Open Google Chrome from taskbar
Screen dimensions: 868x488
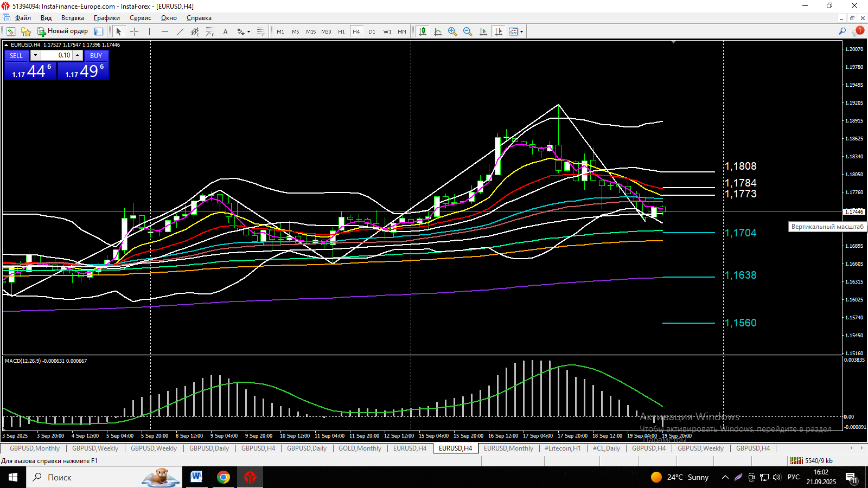(x=223, y=477)
